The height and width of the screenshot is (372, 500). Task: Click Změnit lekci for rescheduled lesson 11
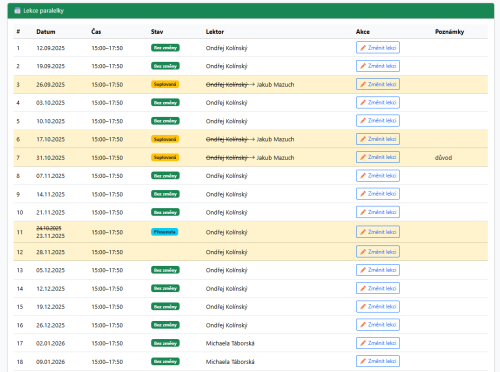click(378, 232)
